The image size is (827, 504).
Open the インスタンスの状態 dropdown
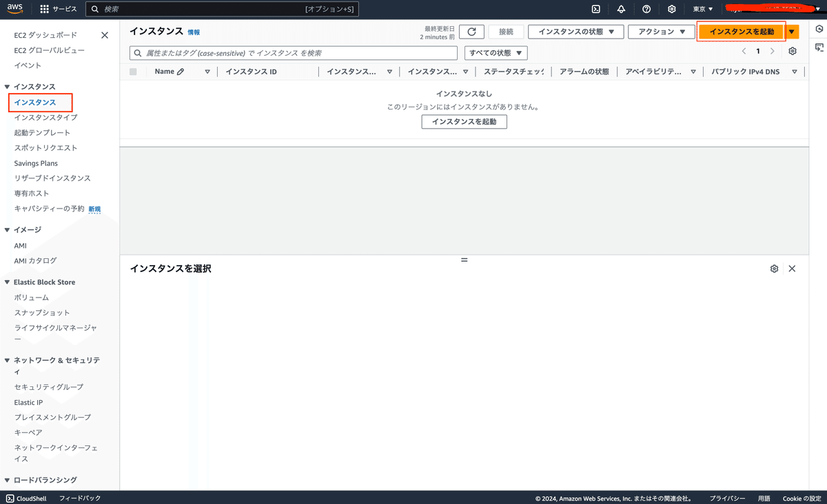576,32
